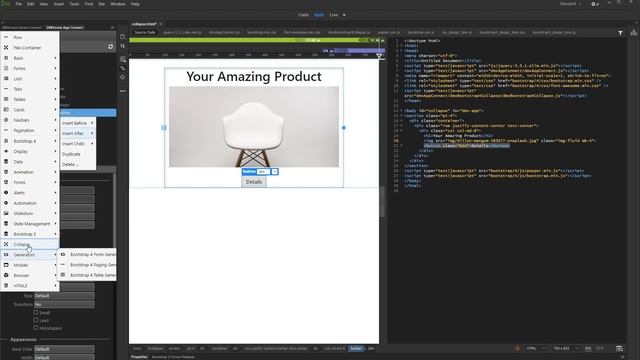Click the Row icon in the component menu

tap(6, 37)
